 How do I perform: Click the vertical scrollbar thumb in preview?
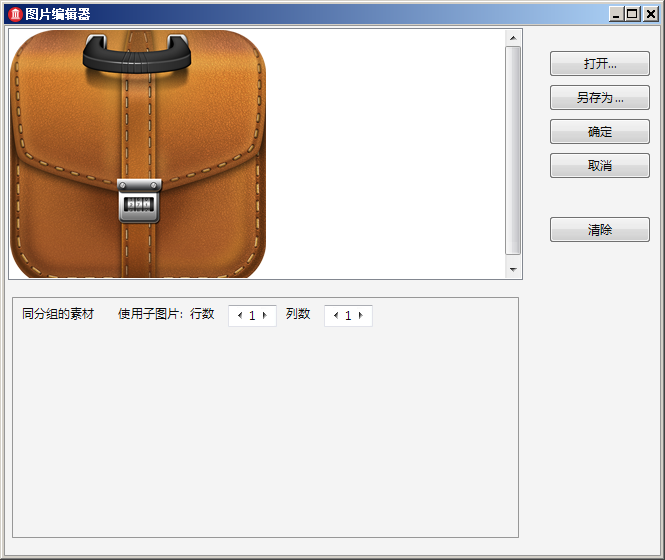[513, 150]
